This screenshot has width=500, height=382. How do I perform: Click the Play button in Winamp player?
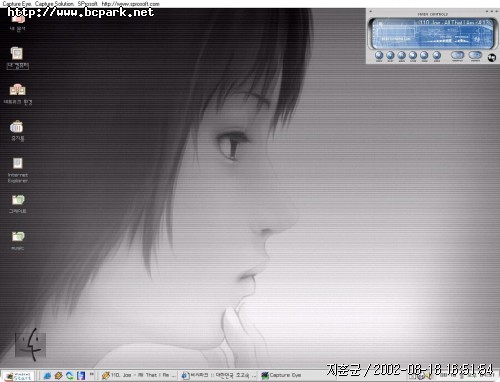pyautogui.click(x=390, y=55)
